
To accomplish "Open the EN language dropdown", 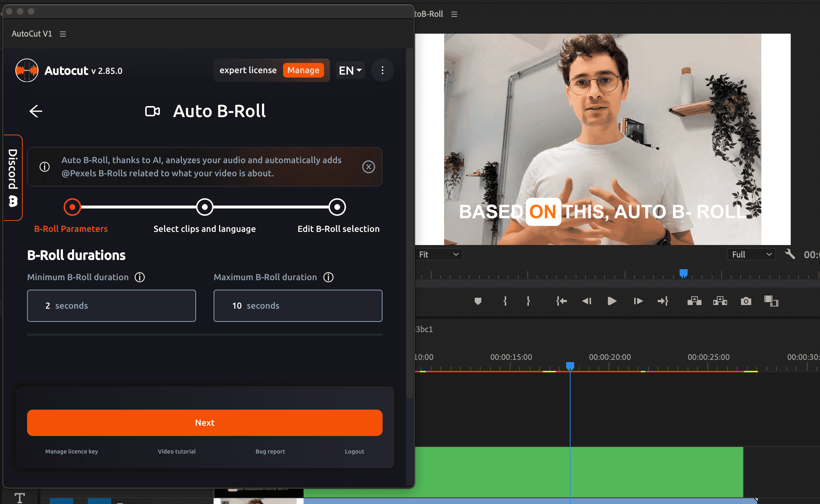I will (x=350, y=70).
